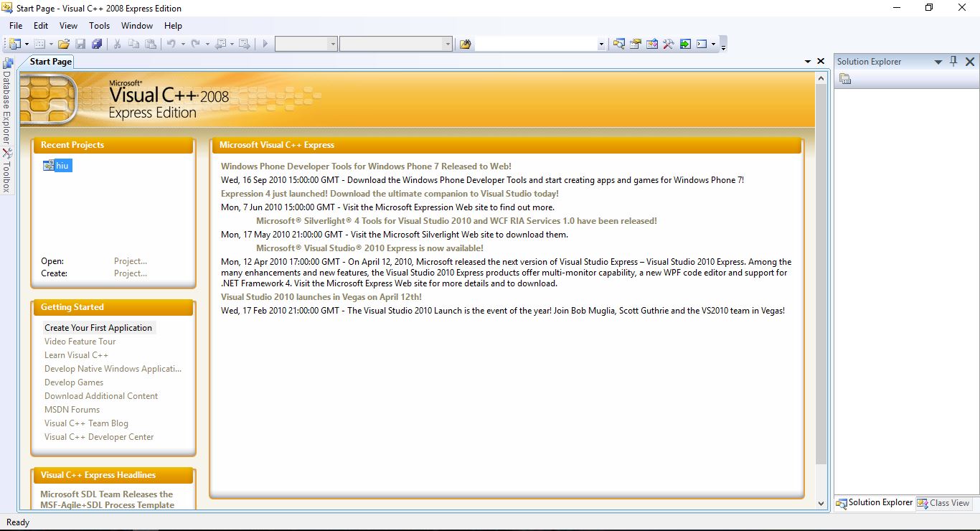Screen dimensions: 980x531
Task: Click the Object Browser toolbar icon
Action: (x=651, y=44)
